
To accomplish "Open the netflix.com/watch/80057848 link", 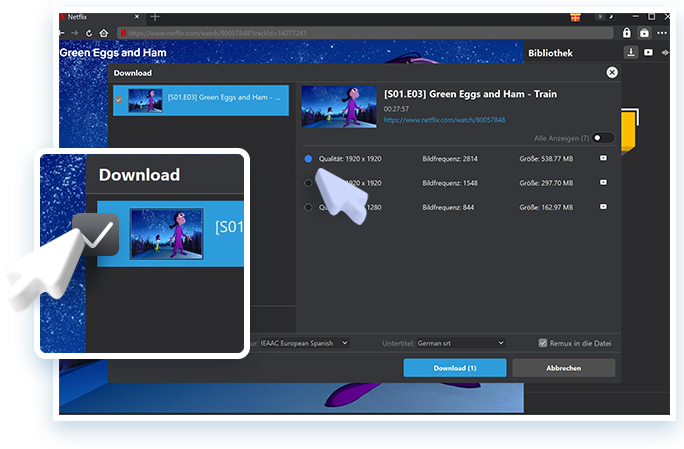I will point(444,120).
